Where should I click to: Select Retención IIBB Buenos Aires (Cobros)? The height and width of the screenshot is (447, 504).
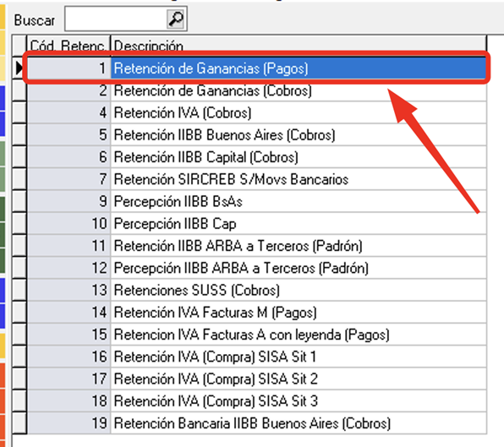[x=257, y=135]
